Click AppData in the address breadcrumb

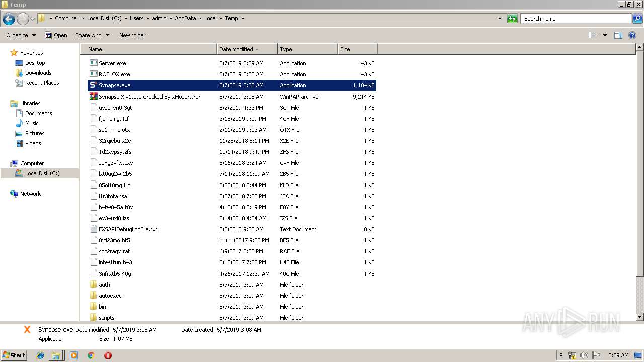(185, 18)
